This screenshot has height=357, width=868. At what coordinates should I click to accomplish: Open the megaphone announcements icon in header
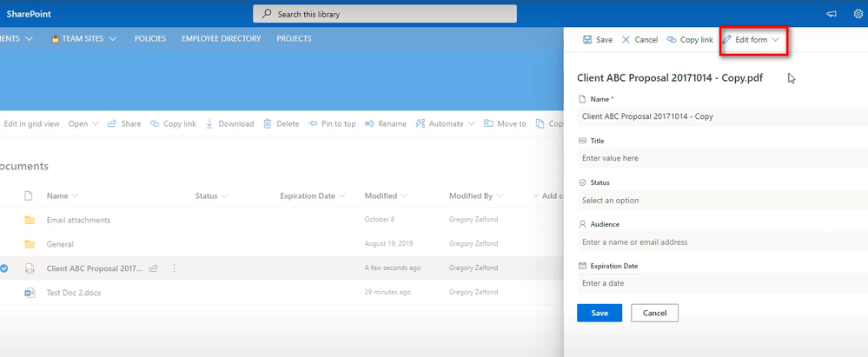click(x=832, y=14)
